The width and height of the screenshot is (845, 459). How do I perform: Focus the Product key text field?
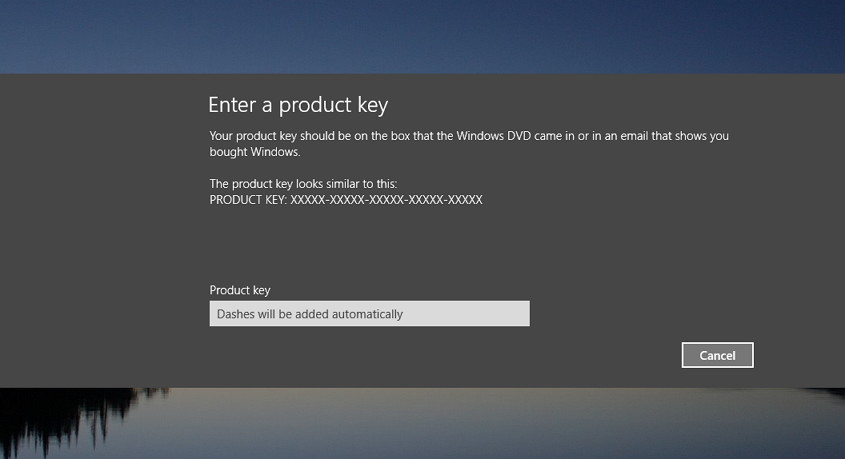tap(370, 314)
